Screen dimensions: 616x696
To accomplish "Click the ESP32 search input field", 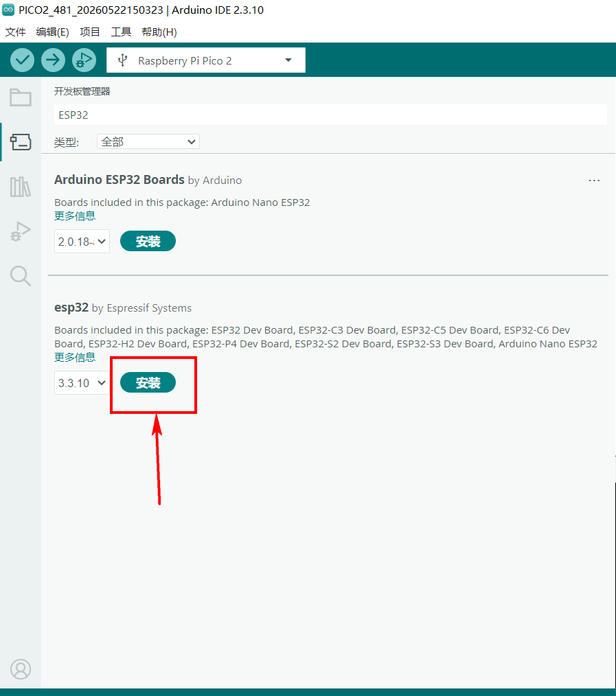I will pos(330,115).
